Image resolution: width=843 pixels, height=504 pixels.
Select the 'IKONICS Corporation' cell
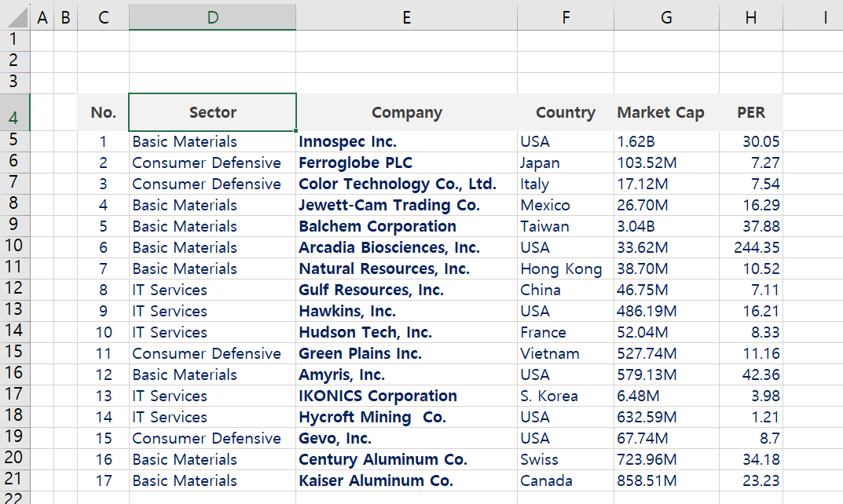pyautogui.click(x=406, y=396)
